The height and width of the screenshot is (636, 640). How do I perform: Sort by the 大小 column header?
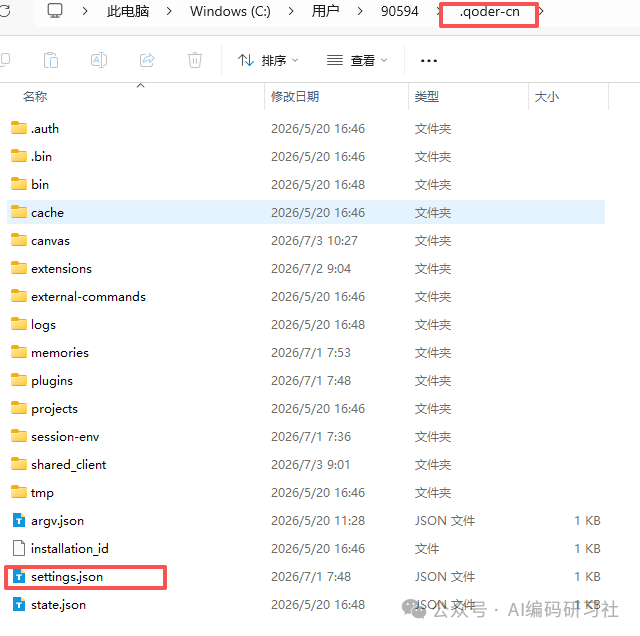[x=547, y=97]
